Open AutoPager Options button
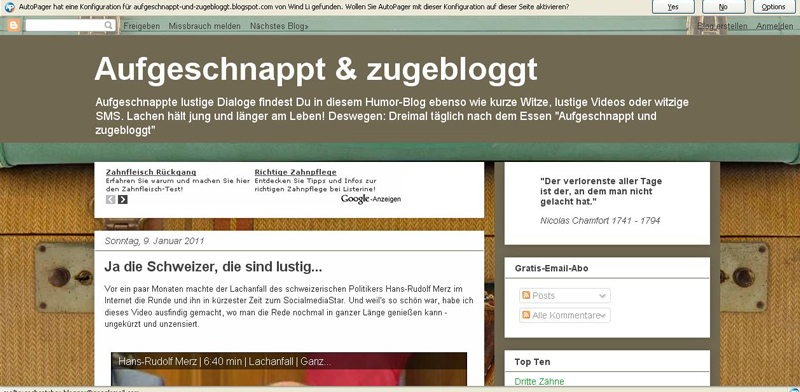The height and width of the screenshot is (392, 800). [x=773, y=7]
